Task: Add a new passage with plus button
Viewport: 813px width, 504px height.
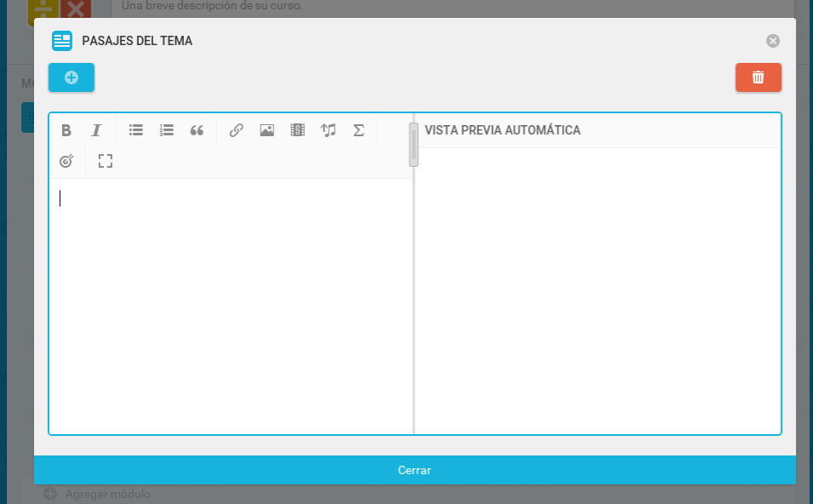Action: [72, 77]
